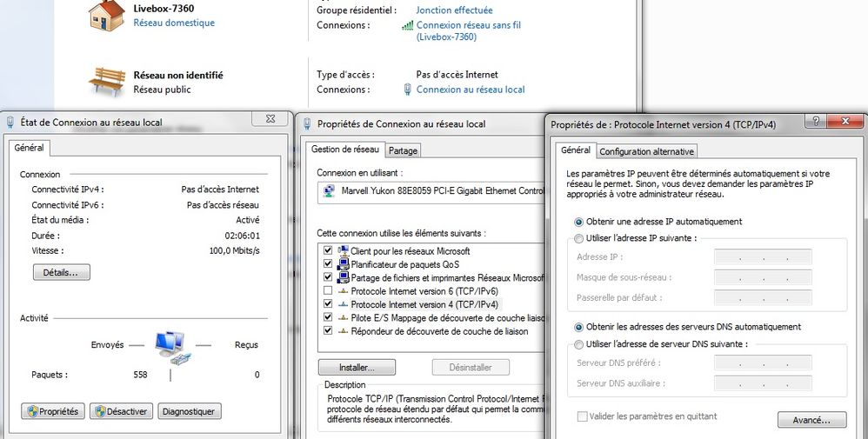Viewport: 868px width, 439px height.
Task: Click the Répondeur de découverte protocol icon
Action: pyautogui.click(x=344, y=331)
